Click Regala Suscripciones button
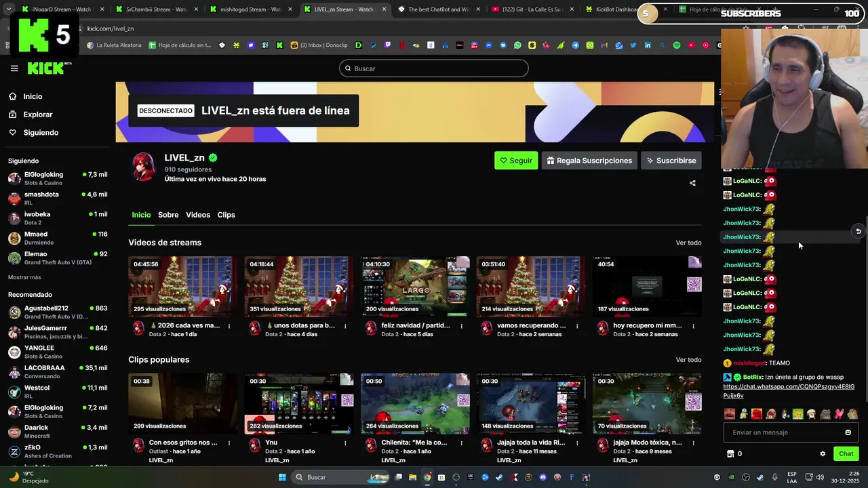 (589, 161)
